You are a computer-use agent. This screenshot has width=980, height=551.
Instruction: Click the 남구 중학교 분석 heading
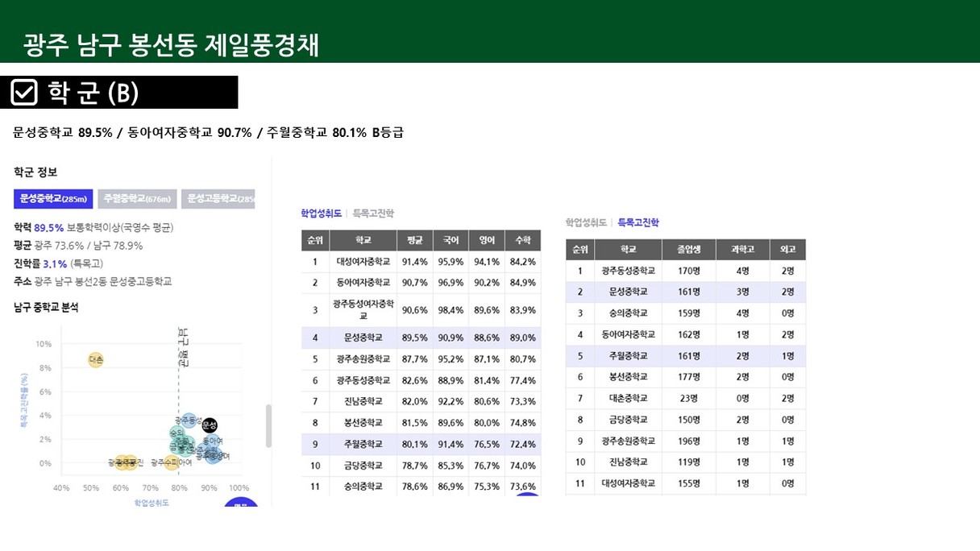point(46,307)
